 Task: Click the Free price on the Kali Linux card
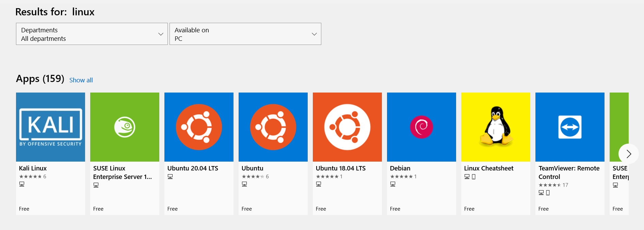point(24,209)
